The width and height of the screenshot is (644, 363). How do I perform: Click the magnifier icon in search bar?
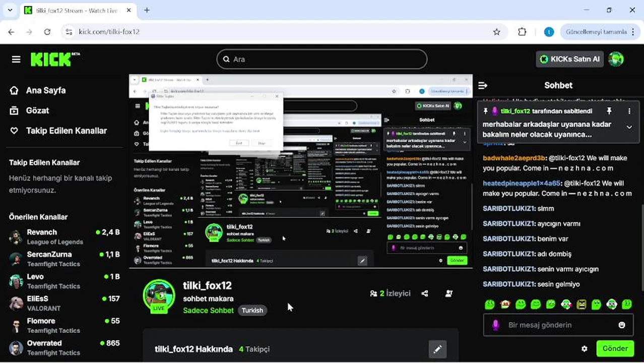[226, 59]
